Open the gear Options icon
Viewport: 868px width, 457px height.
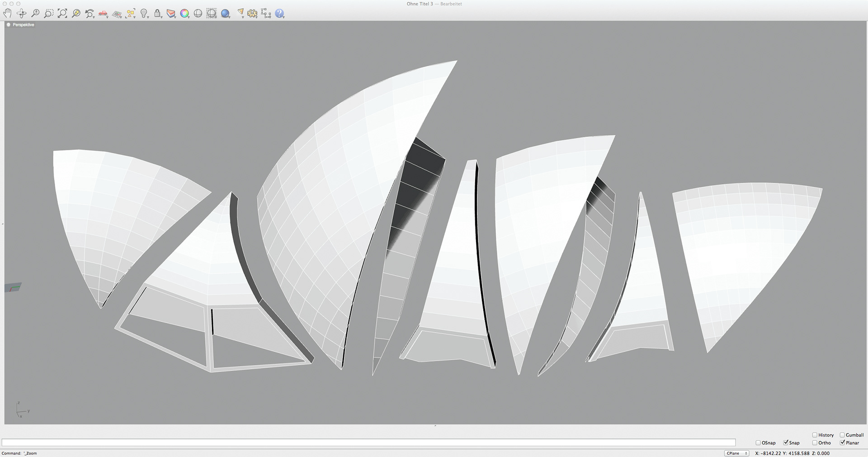click(252, 14)
